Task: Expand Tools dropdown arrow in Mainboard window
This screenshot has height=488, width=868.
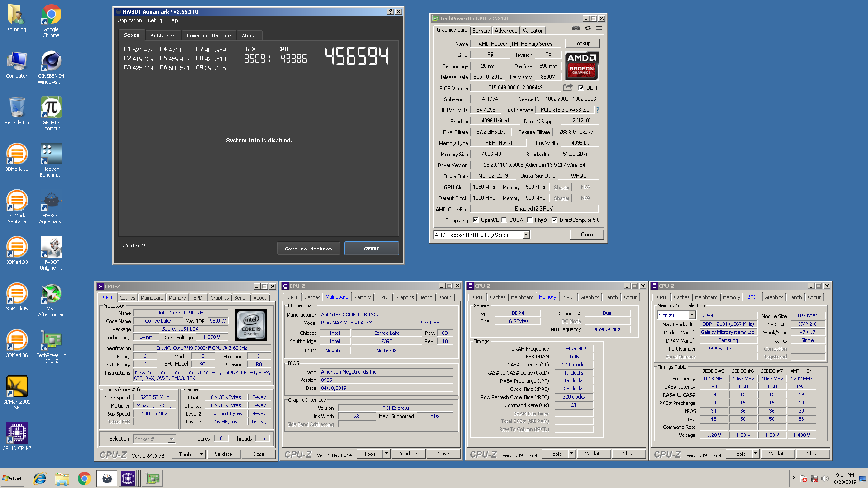Action: [x=386, y=454]
